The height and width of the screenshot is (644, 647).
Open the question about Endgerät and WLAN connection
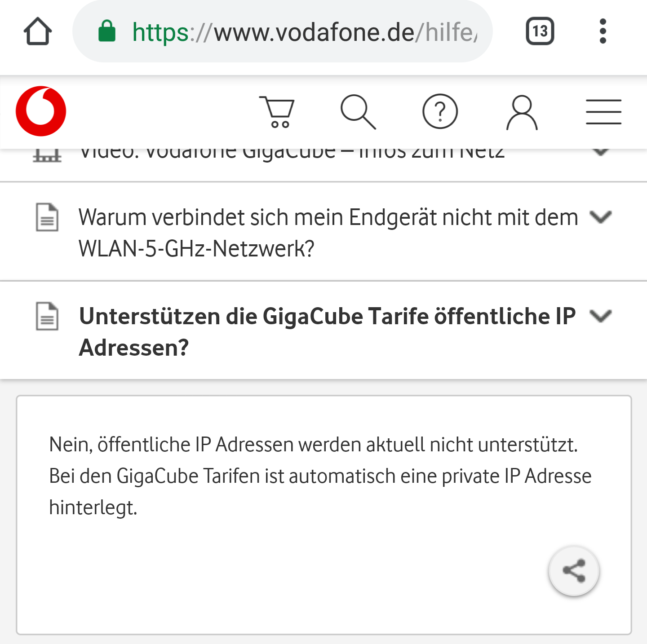click(x=315, y=231)
